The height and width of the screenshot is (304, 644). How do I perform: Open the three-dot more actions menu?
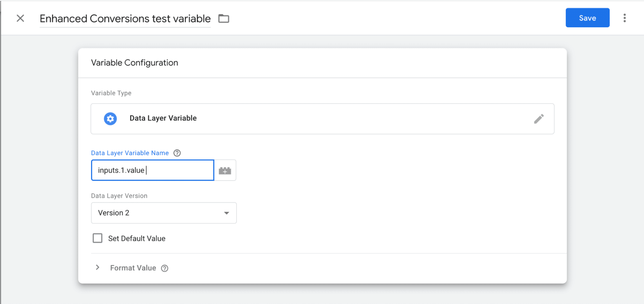(624, 18)
